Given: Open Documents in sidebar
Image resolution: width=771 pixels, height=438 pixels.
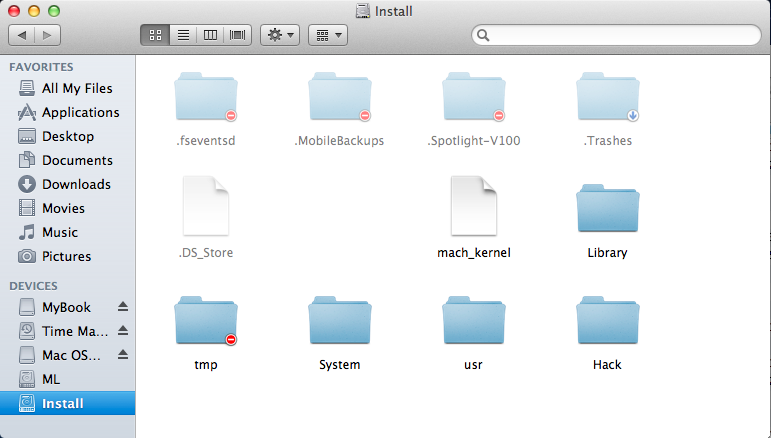Looking at the screenshot, I should [x=67, y=160].
